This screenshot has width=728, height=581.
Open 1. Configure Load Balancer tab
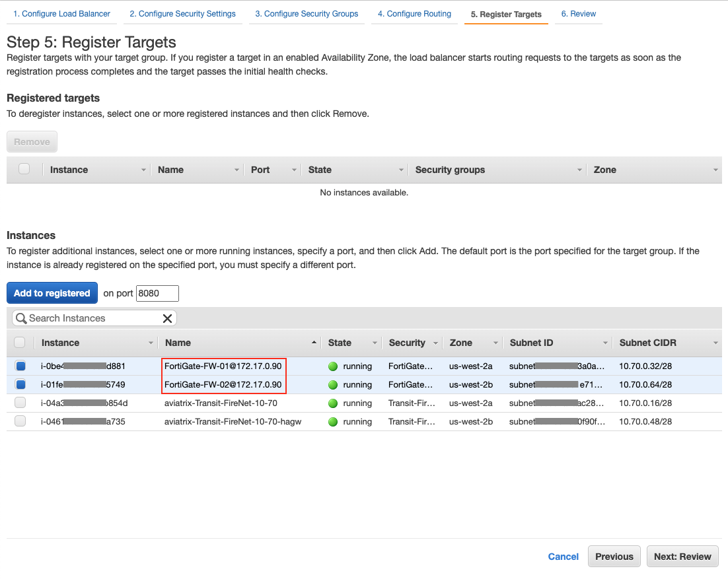click(x=62, y=14)
